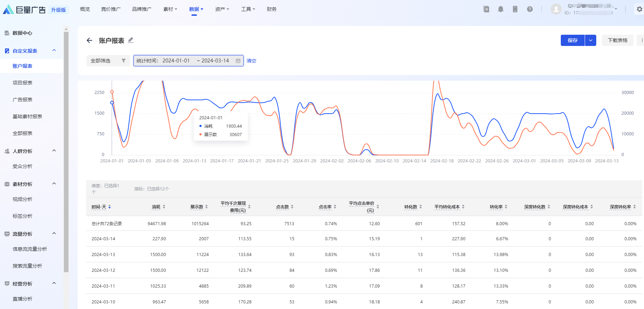Click the settings icon at top right

tap(639, 9)
